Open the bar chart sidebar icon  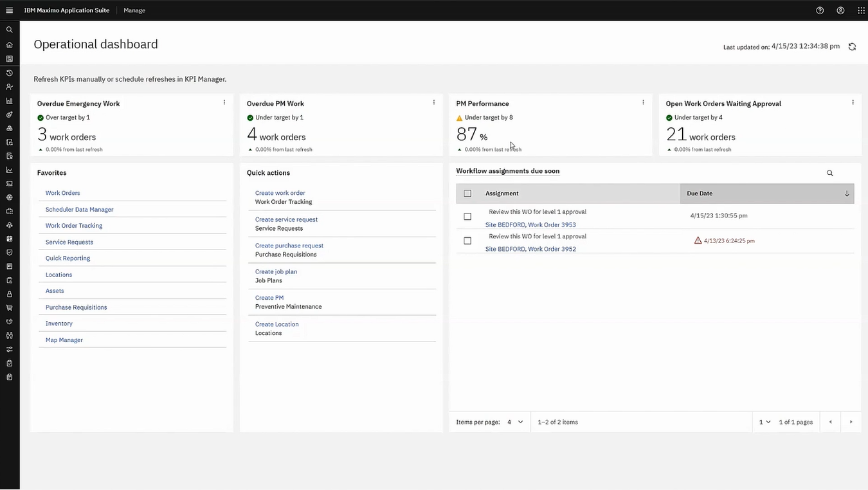[x=9, y=101]
